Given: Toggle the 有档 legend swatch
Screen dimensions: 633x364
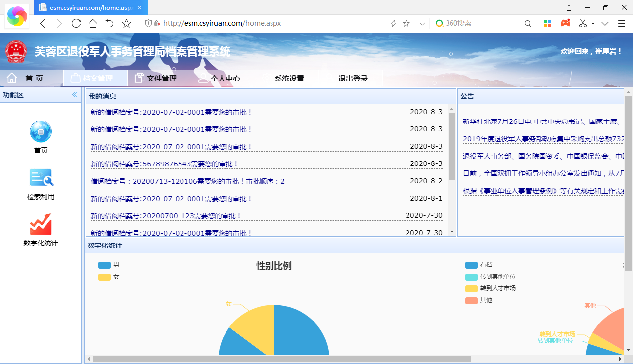Looking at the screenshot, I should point(471,265).
